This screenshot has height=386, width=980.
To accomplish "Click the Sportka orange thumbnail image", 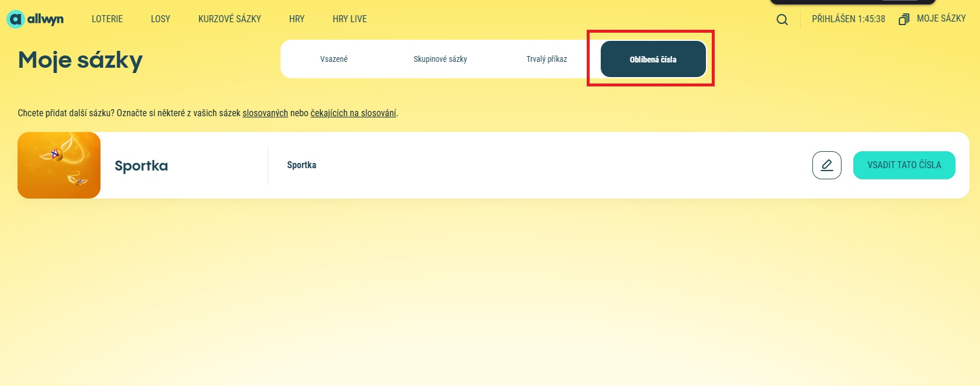I will click(x=59, y=165).
